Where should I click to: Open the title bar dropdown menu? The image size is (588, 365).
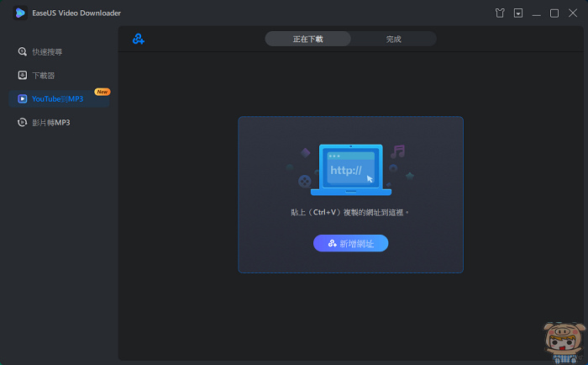pos(519,13)
